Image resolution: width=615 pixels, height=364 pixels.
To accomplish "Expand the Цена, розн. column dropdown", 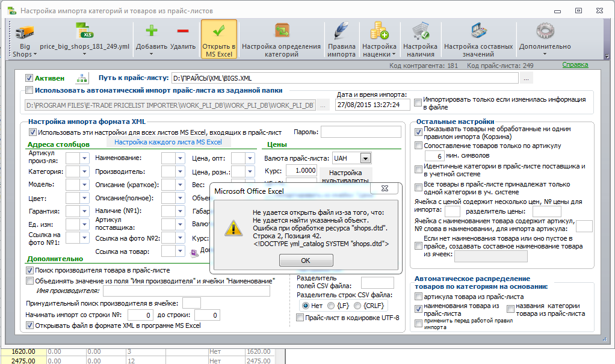I will pos(250,171).
